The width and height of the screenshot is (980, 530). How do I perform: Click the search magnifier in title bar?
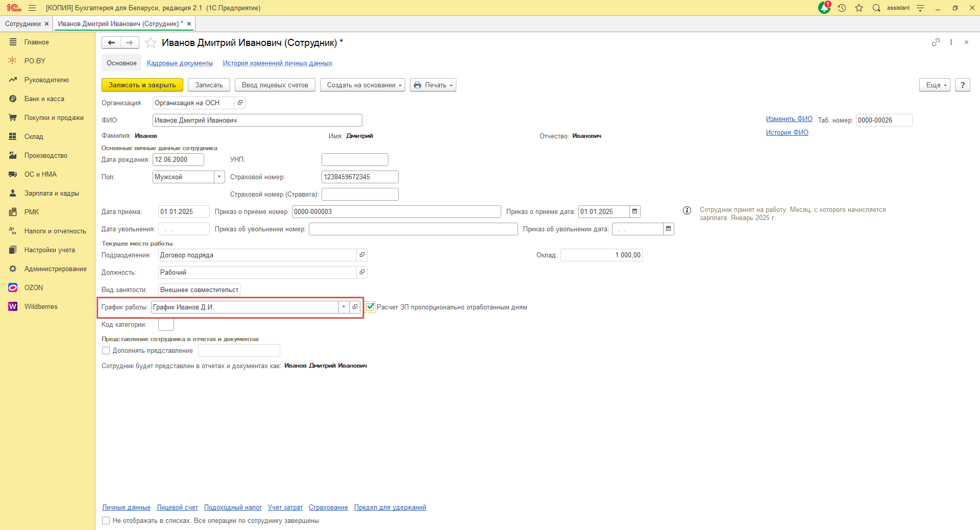(876, 8)
